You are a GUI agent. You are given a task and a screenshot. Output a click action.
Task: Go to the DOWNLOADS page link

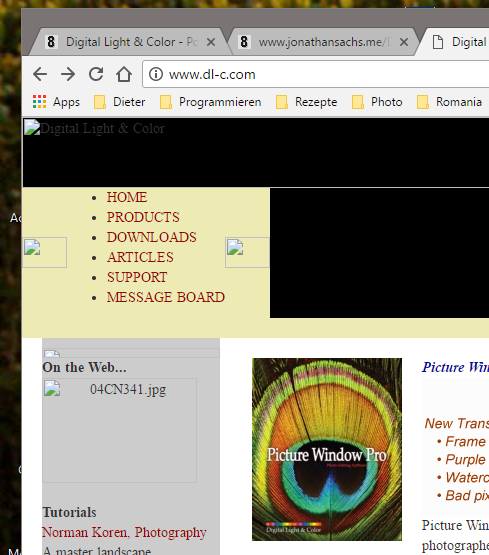pos(151,237)
